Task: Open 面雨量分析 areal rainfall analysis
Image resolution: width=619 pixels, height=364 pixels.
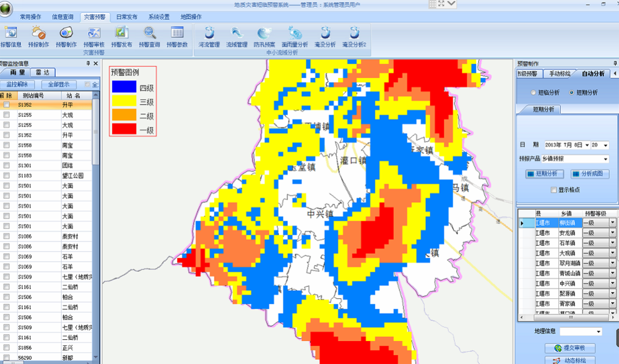Action: pos(295,36)
